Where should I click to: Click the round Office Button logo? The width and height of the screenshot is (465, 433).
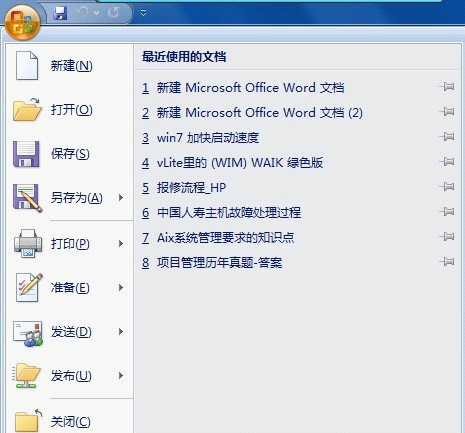tap(22, 23)
